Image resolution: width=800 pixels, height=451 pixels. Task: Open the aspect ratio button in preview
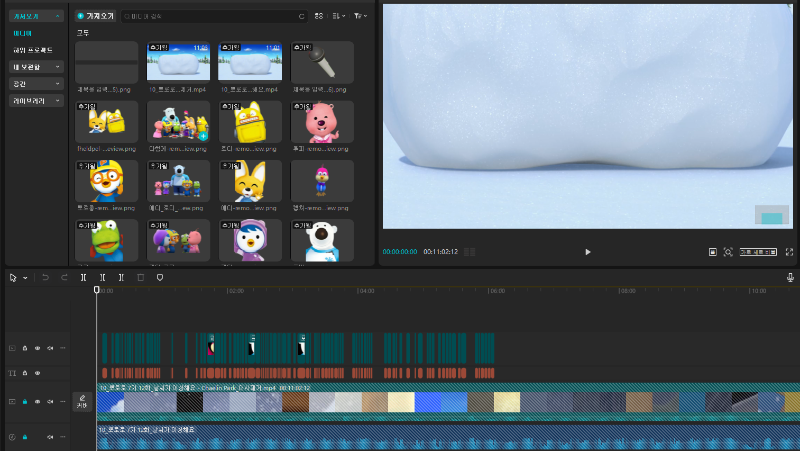[x=758, y=252]
